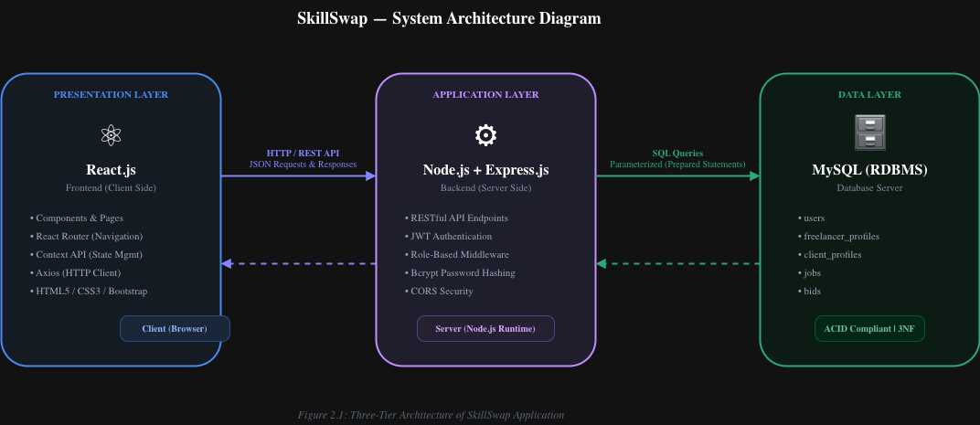
Task: Click the React atom icon
Action: click(111, 135)
